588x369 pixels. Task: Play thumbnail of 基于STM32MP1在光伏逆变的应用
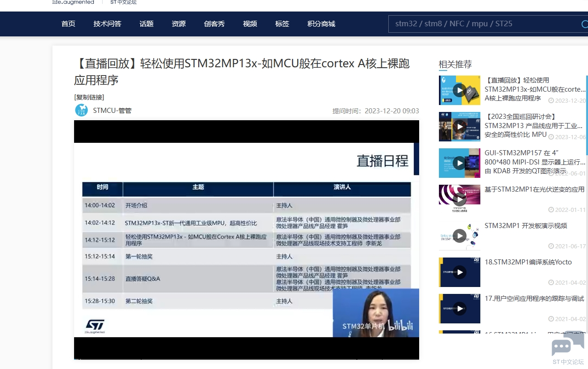point(459,199)
